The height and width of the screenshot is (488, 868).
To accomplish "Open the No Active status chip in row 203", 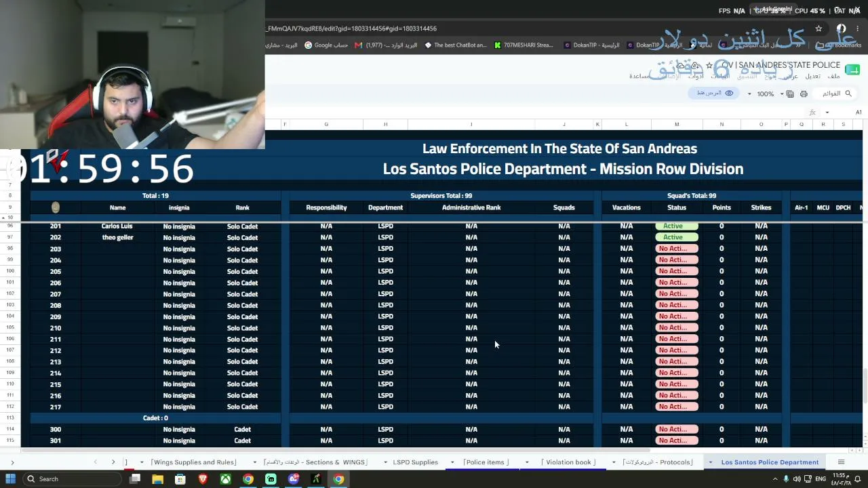I will [x=676, y=249].
